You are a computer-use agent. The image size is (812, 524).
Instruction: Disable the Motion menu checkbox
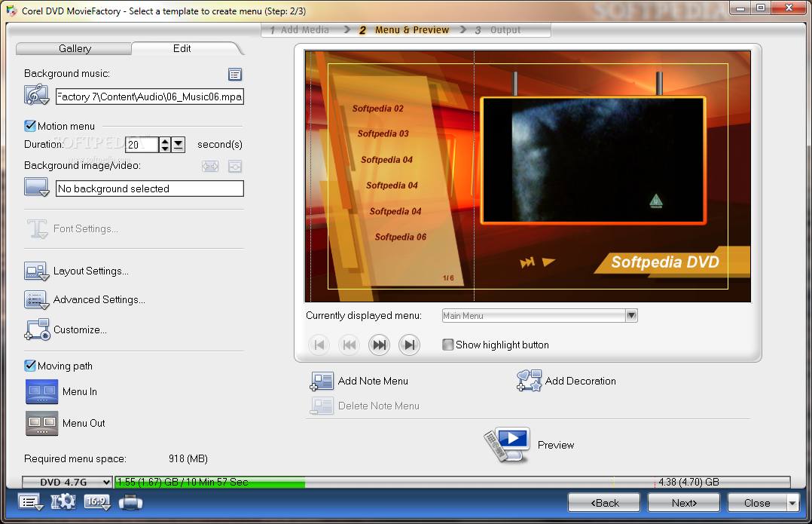coord(30,126)
